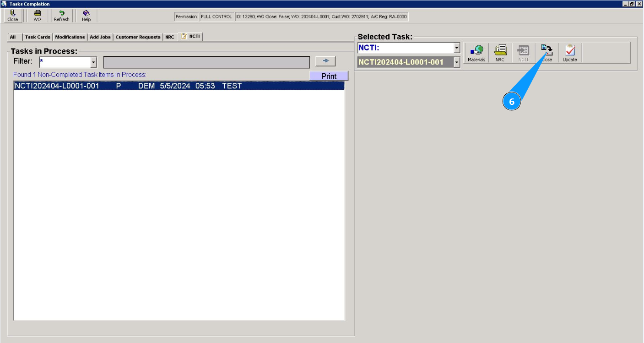Select the Modifications tab
The width and height of the screenshot is (644, 343).
click(70, 37)
